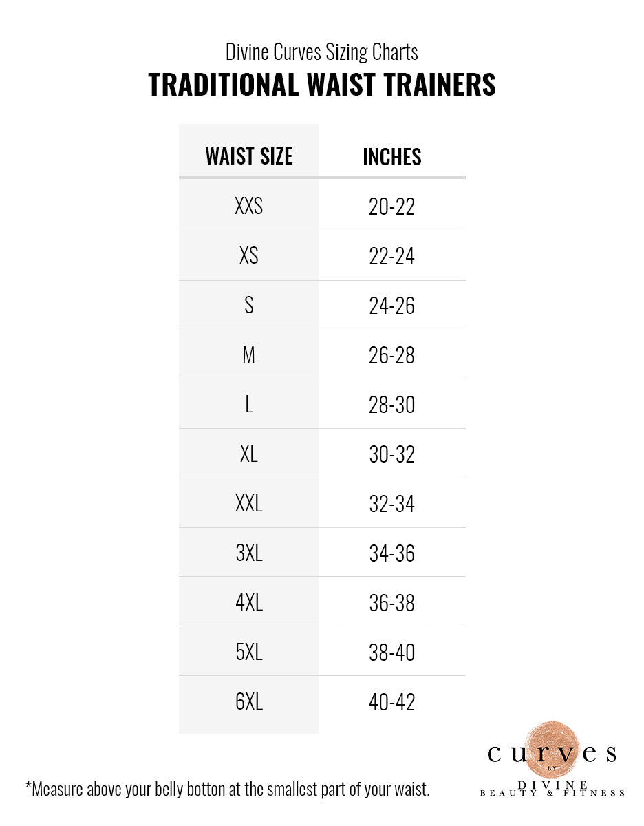Select the Waist Size column header
The image size is (644, 826).
point(249,157)
